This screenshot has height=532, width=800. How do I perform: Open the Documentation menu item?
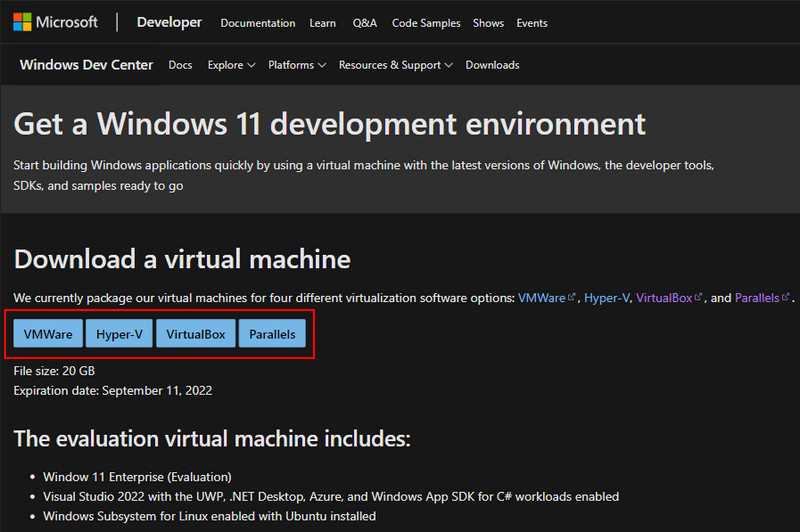tap(258, 23)
